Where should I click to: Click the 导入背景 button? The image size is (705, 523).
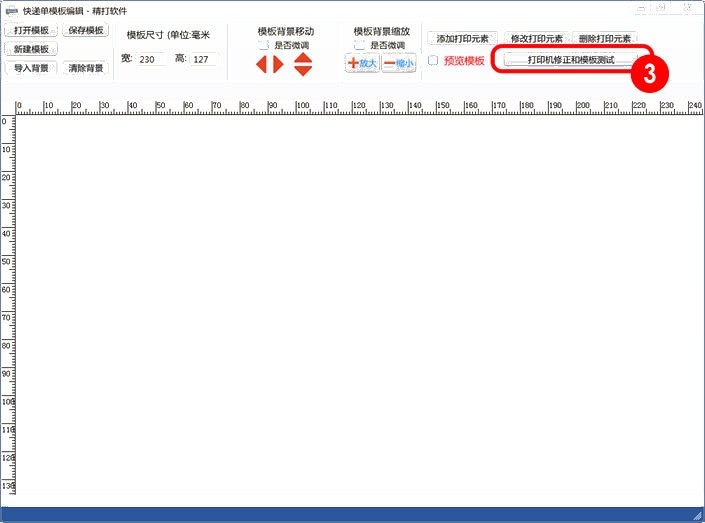(32, 68)
